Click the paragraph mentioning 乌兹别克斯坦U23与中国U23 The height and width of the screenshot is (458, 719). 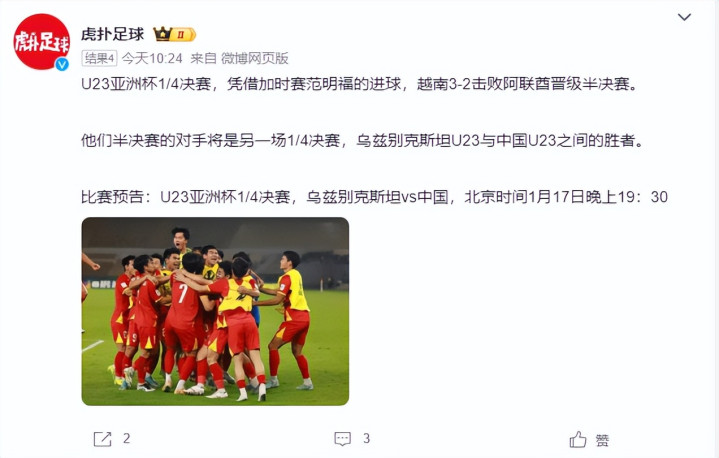pos(362,140)
